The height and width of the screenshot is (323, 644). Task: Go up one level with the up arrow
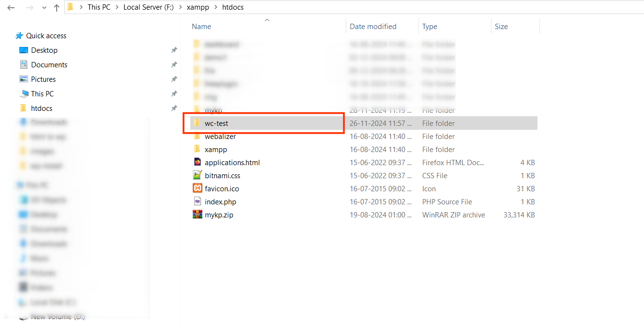[x=56, y=7]
